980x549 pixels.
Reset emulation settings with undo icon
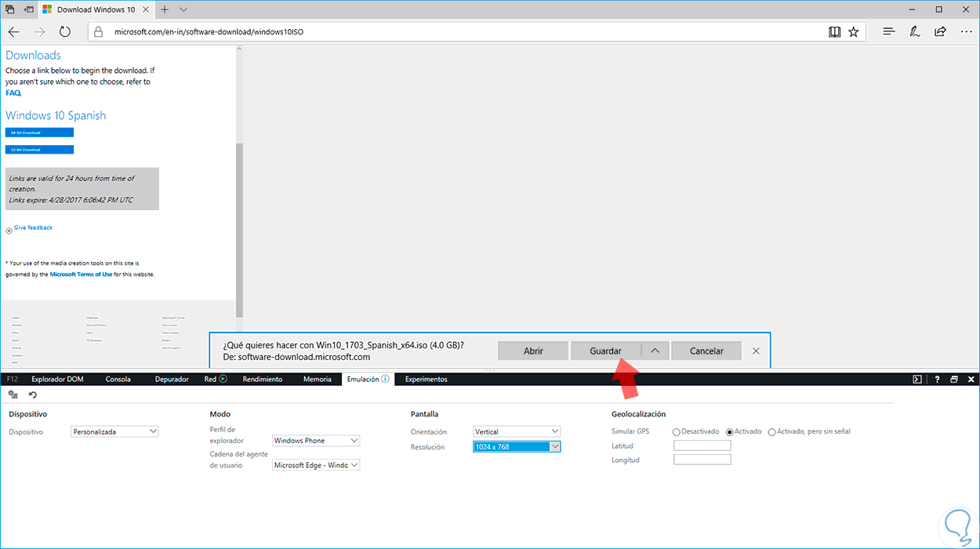pos(33,394)
